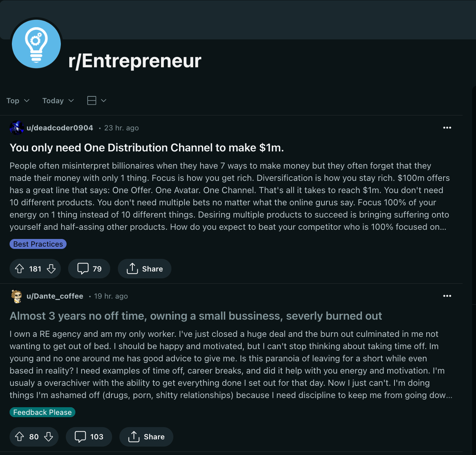Filter by Feedback Please flair tag
Viewport: 476px width, 455px height.
42,412
